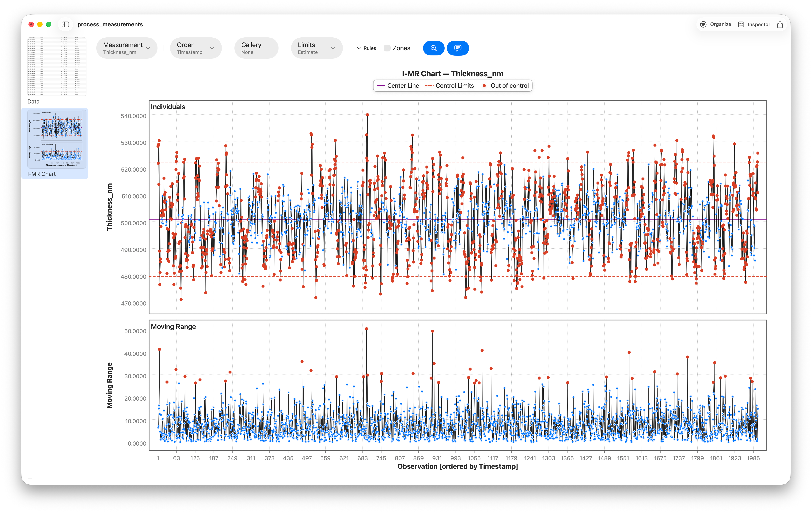
Task: Click the red close window button
Action: (31, 24)
